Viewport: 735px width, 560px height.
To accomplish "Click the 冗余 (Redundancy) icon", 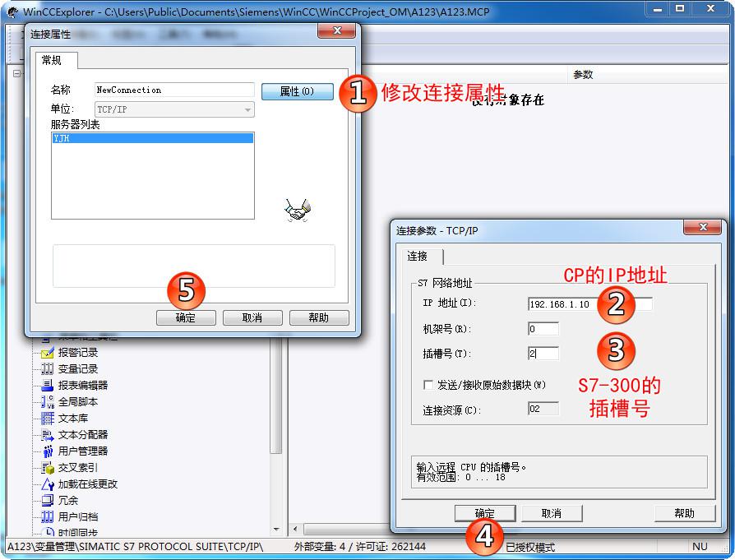I will tap(48, 501).
